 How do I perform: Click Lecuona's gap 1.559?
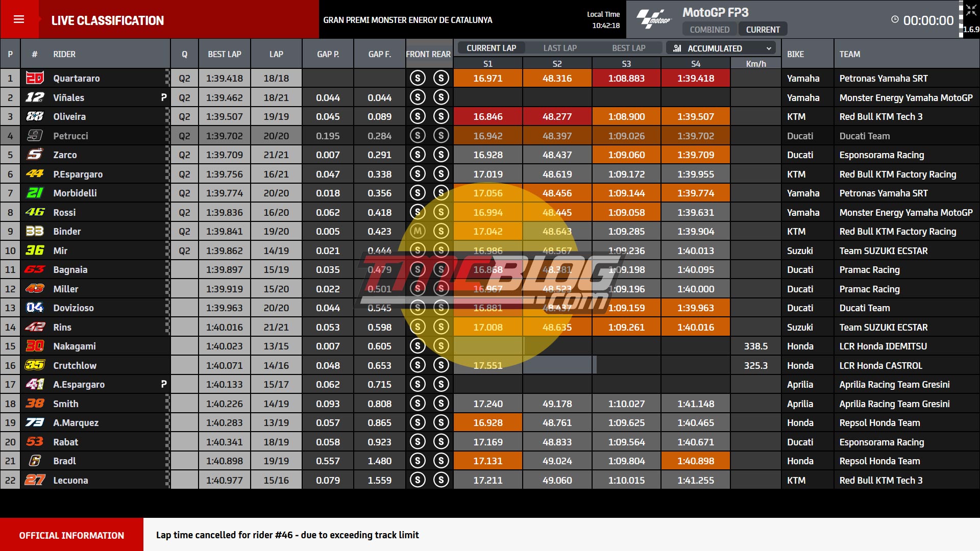click(x=380, y=480)
